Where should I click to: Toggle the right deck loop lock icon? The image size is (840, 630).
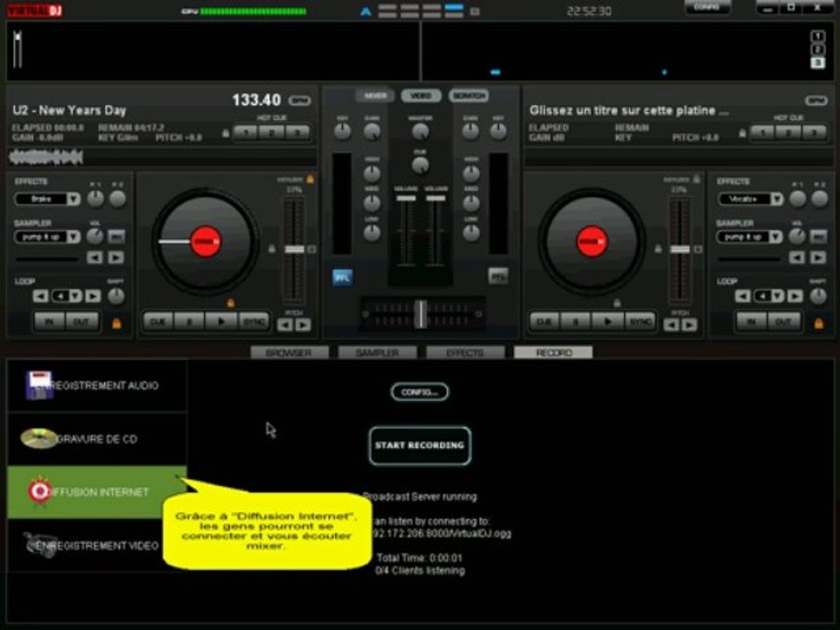818,324
